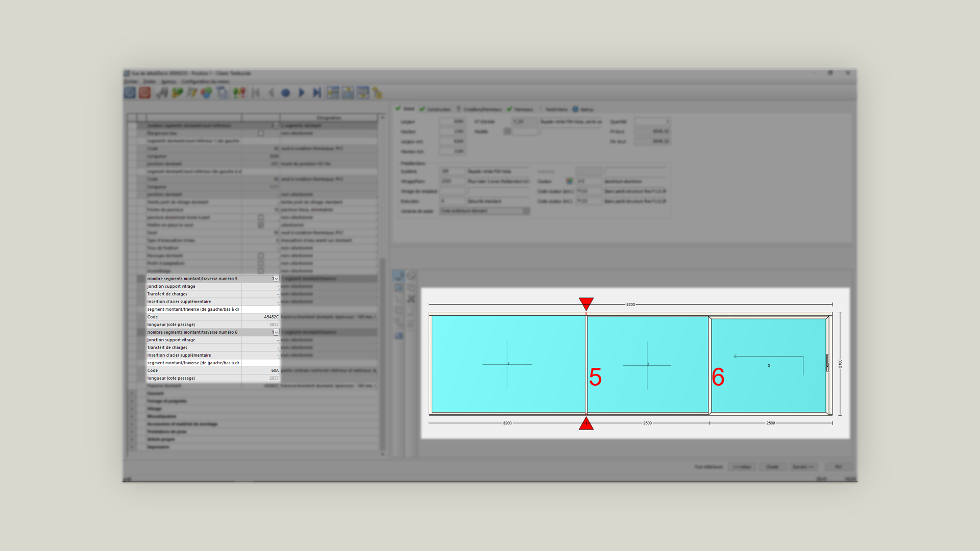The height and width of the screenshot is (551, 980).
Task: Go to previous position toolbar arrow
Action: tap(271, 93)
